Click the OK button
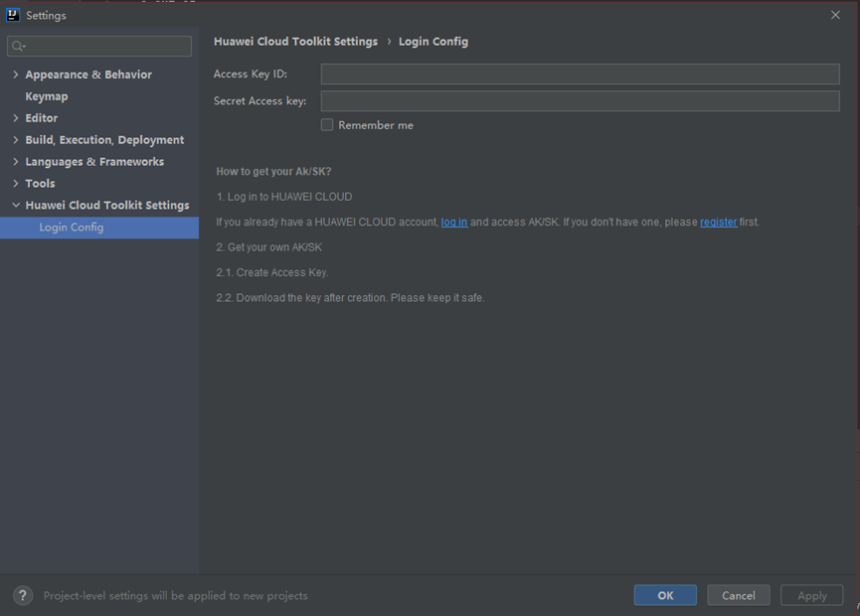 [665, 595]
